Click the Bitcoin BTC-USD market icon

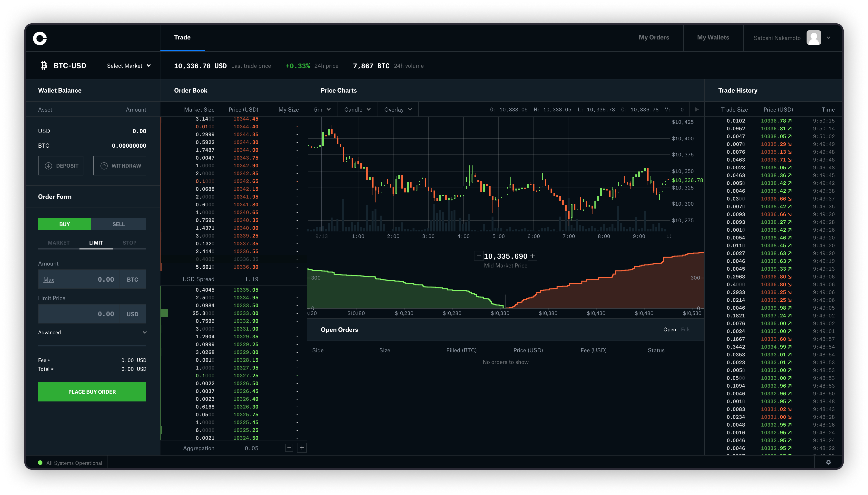43,66
